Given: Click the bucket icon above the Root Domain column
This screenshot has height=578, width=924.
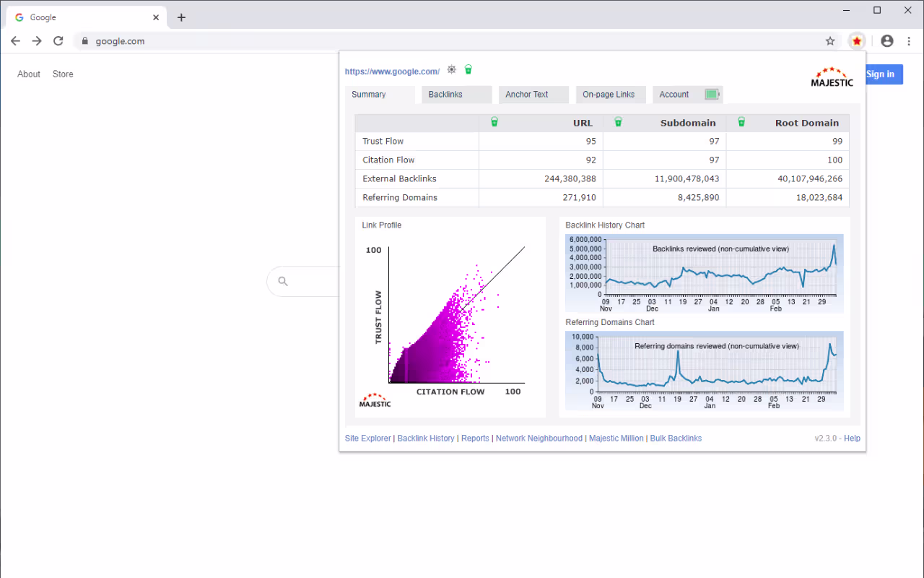Looking at the screenshot, I should pyautogui.click(x=741, y=122).
